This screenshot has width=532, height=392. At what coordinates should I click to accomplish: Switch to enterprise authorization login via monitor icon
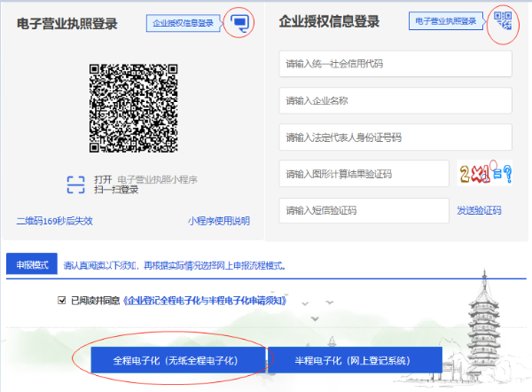[239, 23]
